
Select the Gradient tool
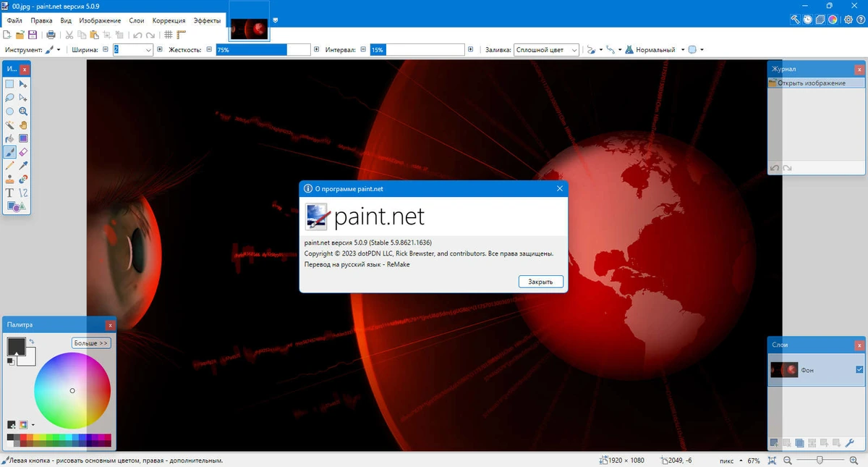coord(23,138)
